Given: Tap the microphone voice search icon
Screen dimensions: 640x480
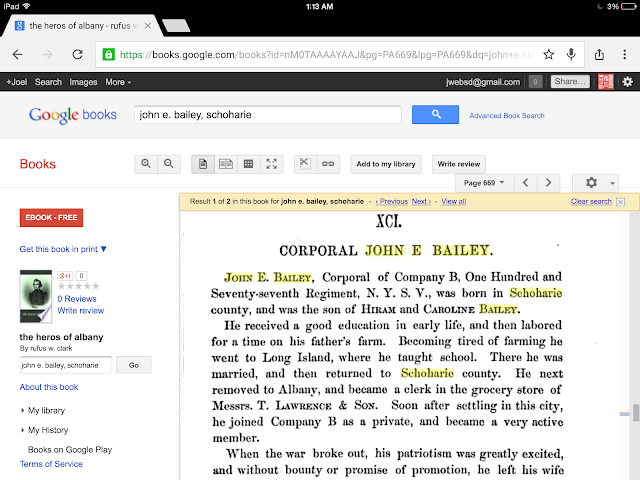Looking at the screenshot, I should coord(571,54).
